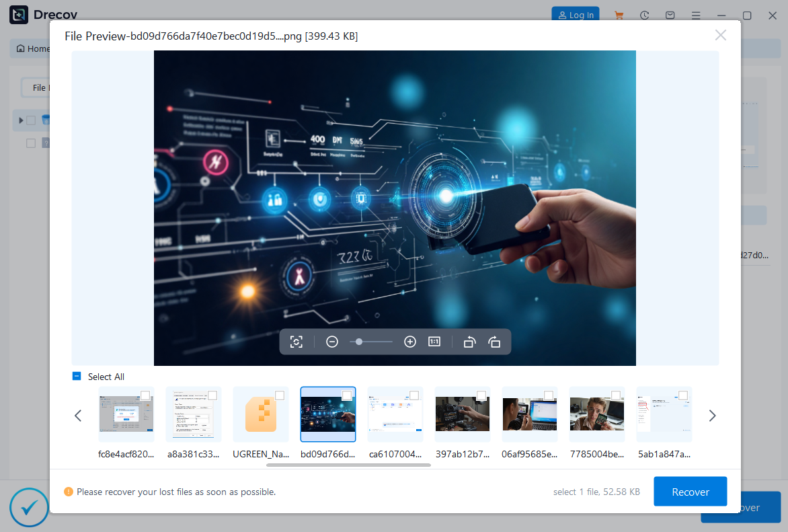Zoom in using the plus icon

coord(410,342)
